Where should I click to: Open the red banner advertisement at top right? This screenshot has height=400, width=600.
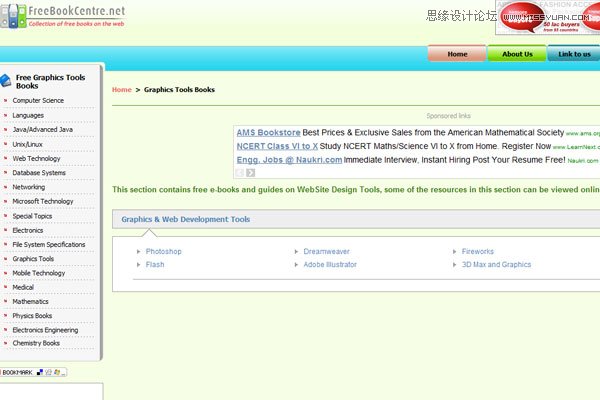click(x=548, y=18)
